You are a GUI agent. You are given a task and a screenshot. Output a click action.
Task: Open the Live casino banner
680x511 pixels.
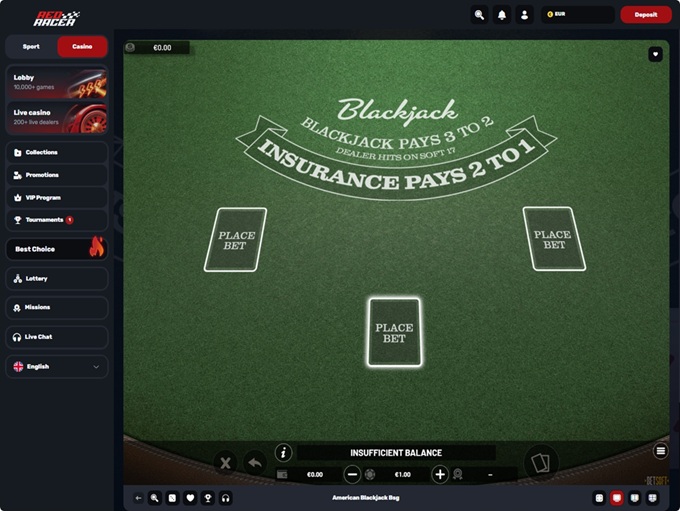click(x=57, y=118)
